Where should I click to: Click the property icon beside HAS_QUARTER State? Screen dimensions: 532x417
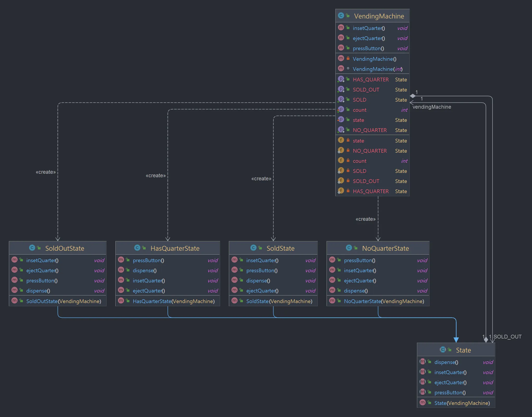coord(341,79)
